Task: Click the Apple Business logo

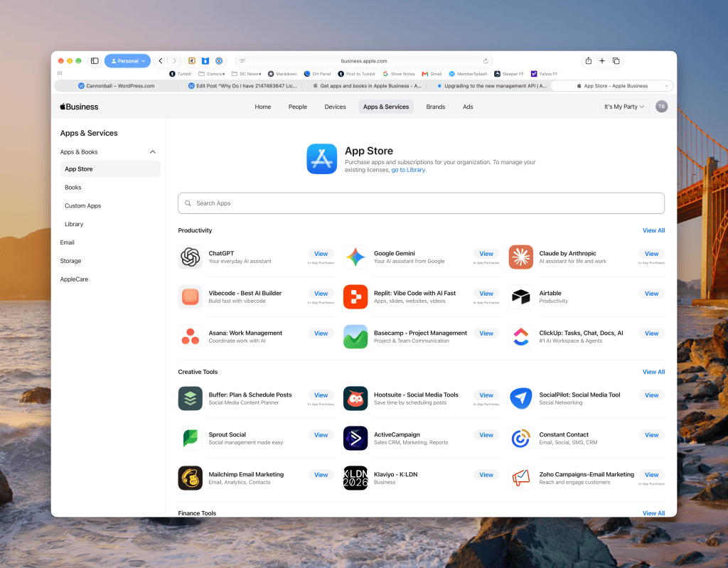Action: (79, 107)
